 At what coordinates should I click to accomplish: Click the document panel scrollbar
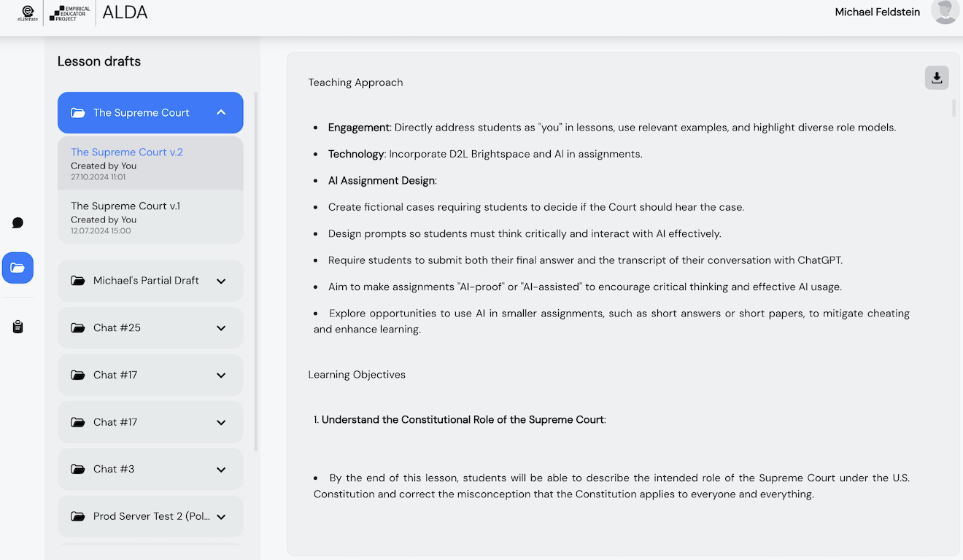(x=954, y=109)
